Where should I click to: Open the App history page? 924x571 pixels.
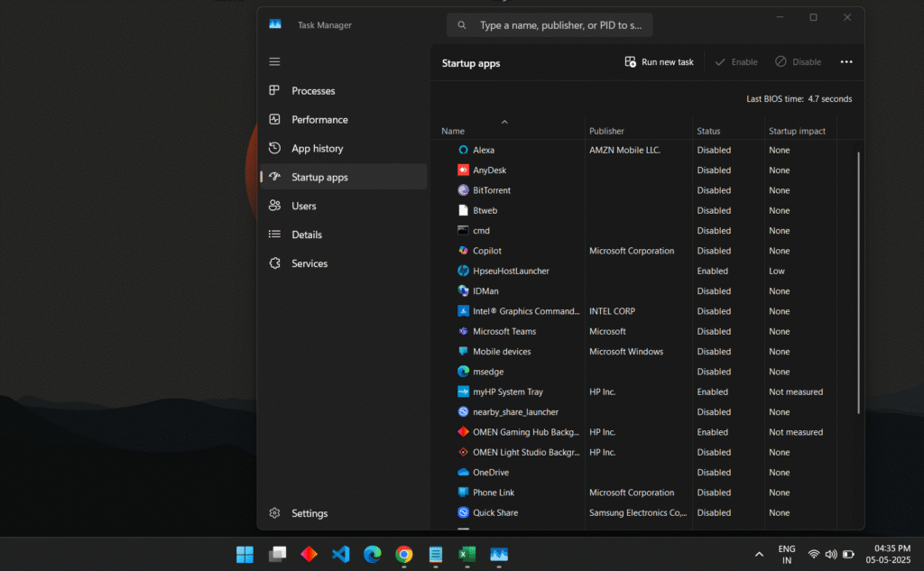coord(344,149)
